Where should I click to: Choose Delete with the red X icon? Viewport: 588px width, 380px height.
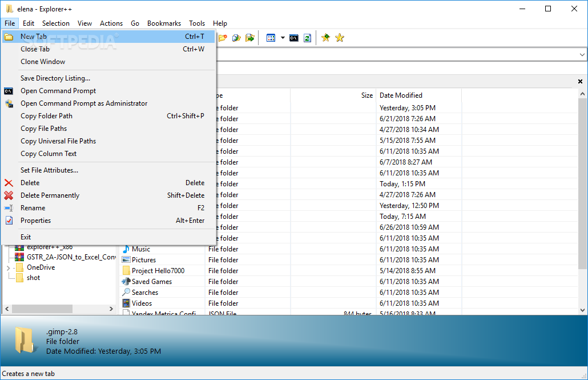click(x=108, y=183)
